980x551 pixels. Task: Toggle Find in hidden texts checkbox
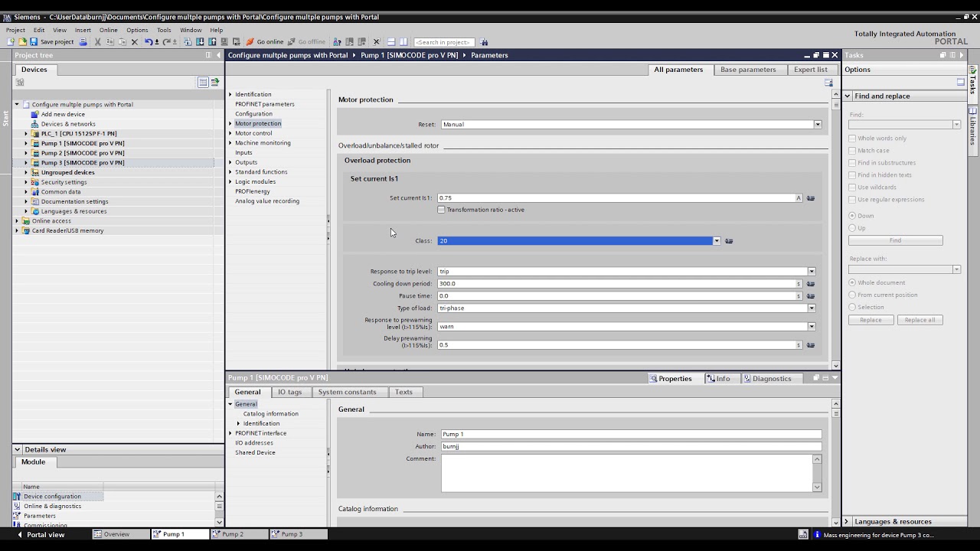(852, 175)
